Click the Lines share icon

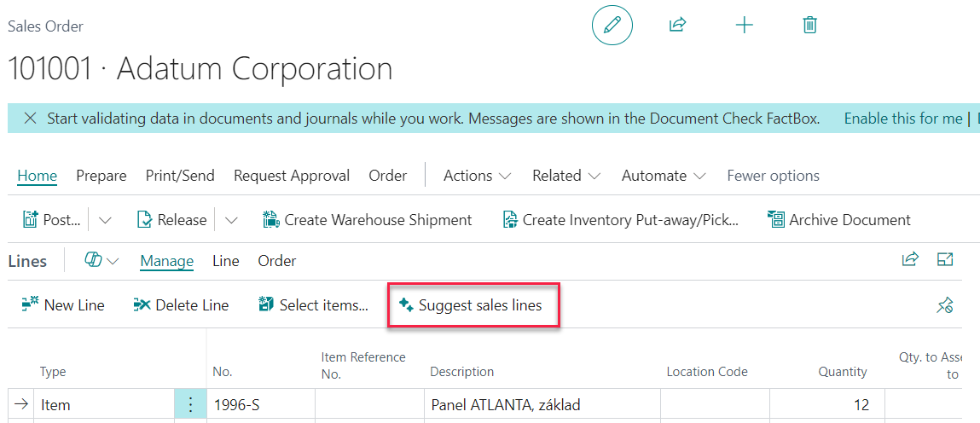(910, 259)
